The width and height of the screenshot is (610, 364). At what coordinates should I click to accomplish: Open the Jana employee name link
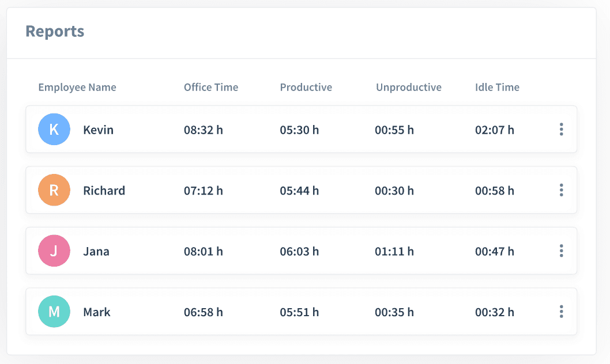pyautogui.click(x=96, y=252)
